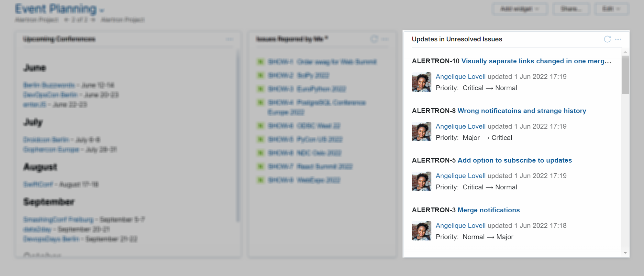Go to next dashboard page with right arrow
The height and width of the screenshot is (276, 644).
[x=93, y=19]
